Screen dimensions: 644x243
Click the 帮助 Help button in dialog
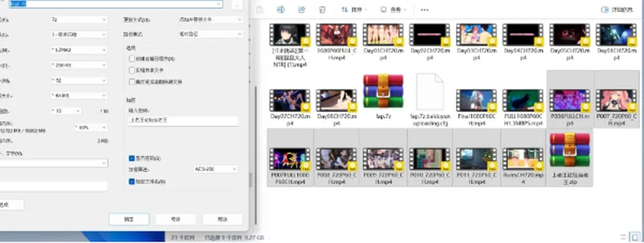click(222, 219)
